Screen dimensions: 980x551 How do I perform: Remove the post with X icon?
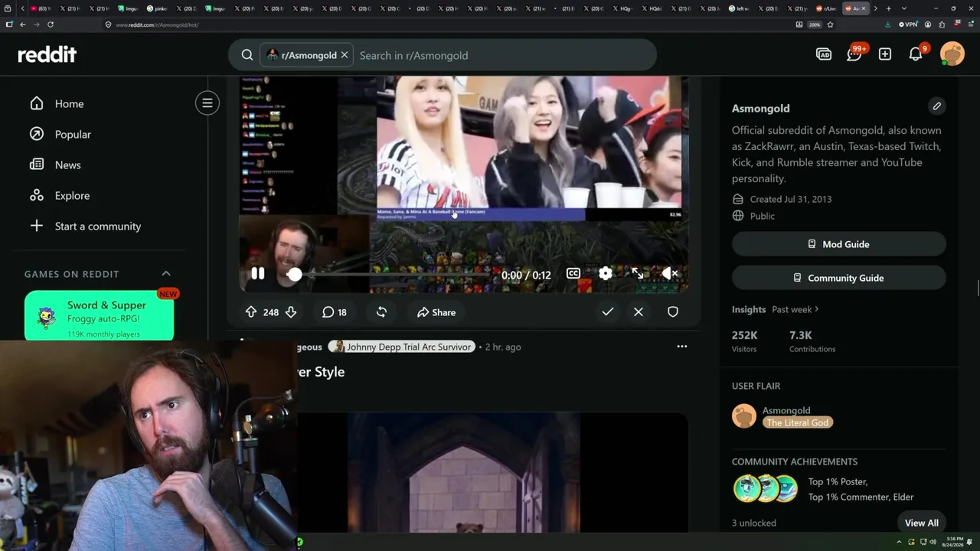click(x=639, y=311)
